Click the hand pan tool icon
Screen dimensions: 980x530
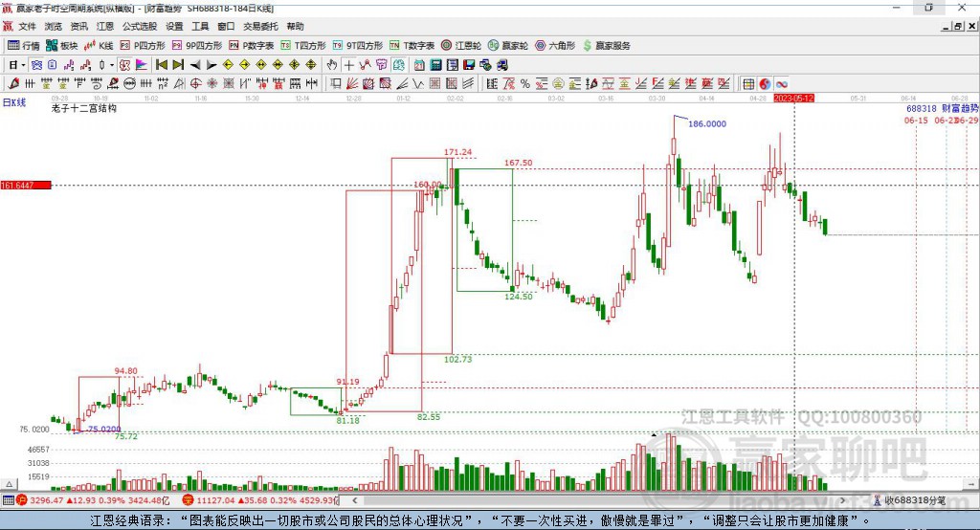[x=331, y=65]
